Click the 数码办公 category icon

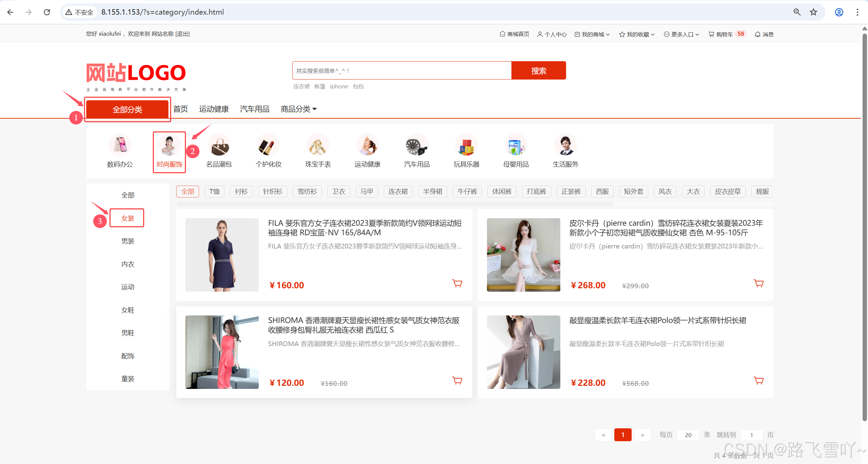click(120, 145)
